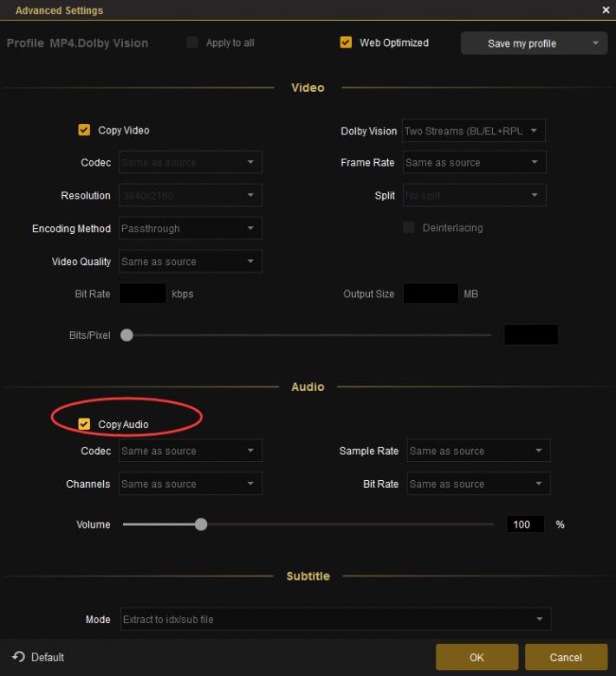The height and width of the screenshot is (676, 616).
Task: Click the Save my profile button
Action: 522,43
